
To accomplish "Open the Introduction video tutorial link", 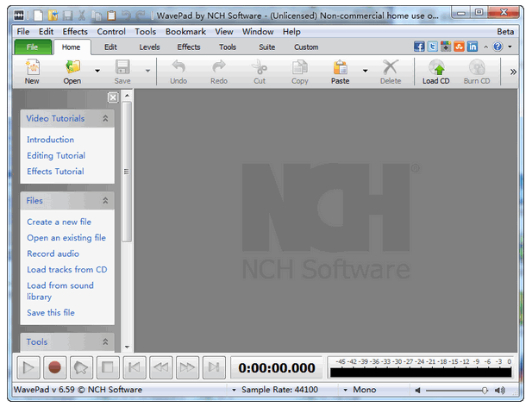I will pos(50,140).
